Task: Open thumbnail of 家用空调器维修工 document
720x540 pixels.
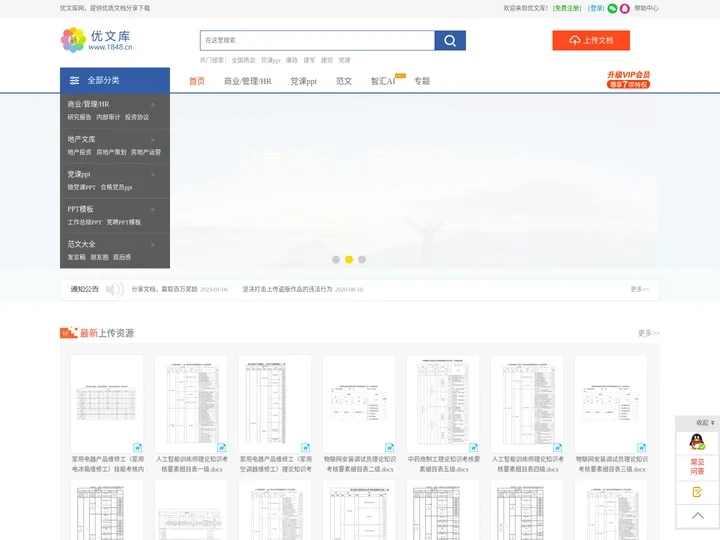Action: (x=275, y=404)
